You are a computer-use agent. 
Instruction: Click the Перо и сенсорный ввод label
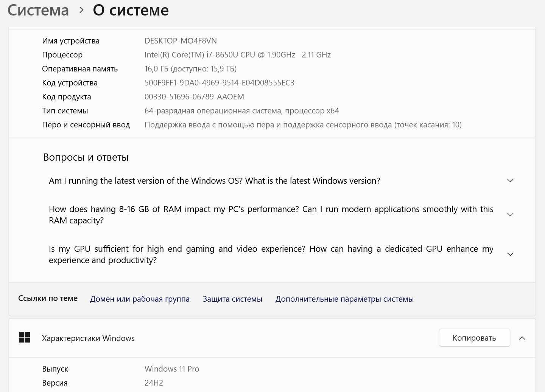point(86,125)
